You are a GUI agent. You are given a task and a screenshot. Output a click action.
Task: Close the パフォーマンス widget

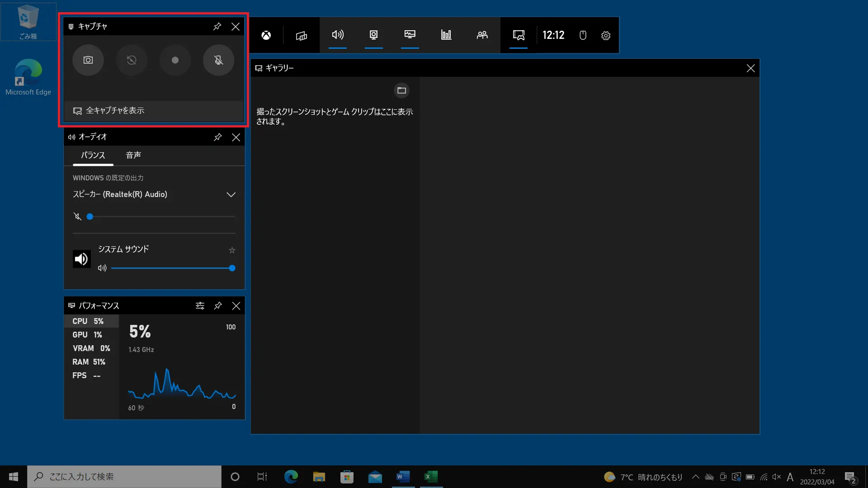236,306
